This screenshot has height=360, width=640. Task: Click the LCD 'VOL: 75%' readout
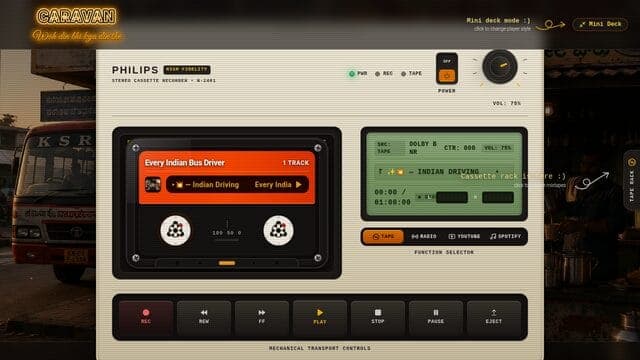coord(498,148)
